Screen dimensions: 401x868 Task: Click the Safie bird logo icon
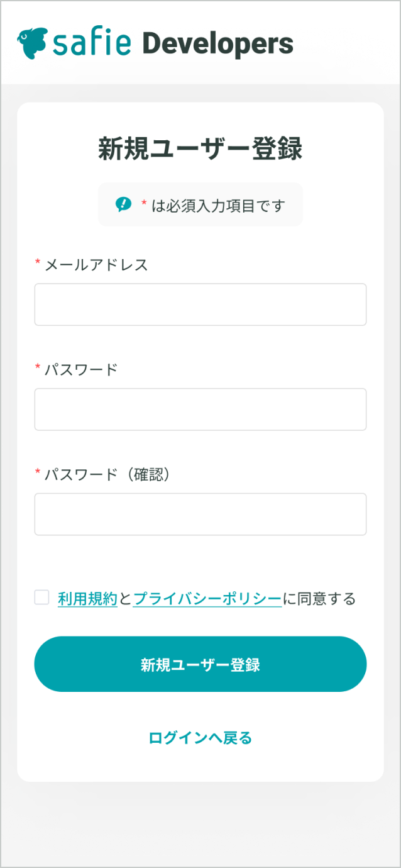tap(32, 43)
